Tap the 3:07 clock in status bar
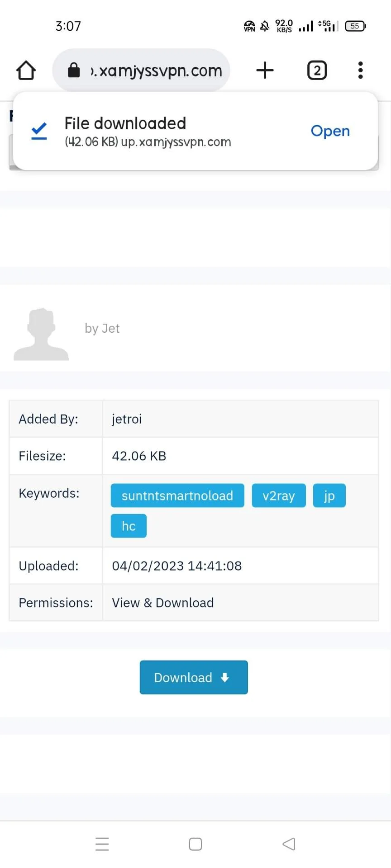Image resolution: width=391 pixels, height=868 pixels. [68, 26]
